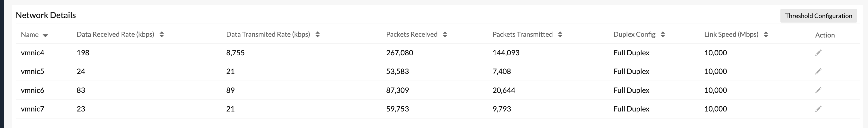Open the edit action for vmnic6

tap(818, 90)
